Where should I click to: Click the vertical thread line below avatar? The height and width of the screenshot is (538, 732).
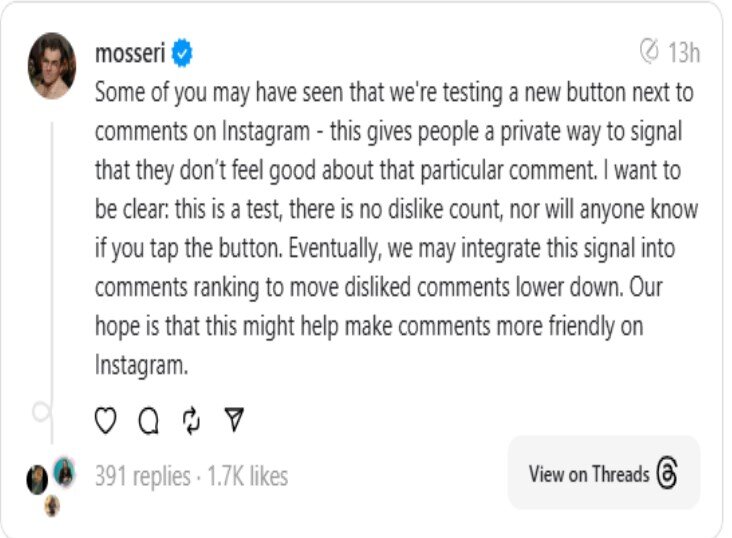(51, 250)
